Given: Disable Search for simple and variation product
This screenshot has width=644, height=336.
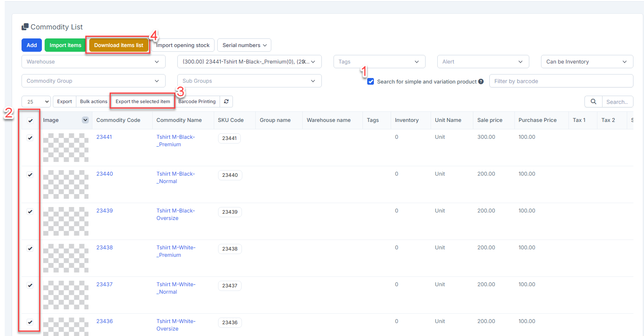Looking at the screenshot, I should point(370,82).
